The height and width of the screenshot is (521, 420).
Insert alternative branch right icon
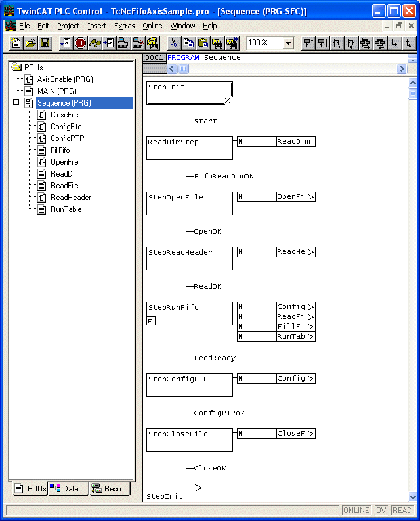point(337,43)
